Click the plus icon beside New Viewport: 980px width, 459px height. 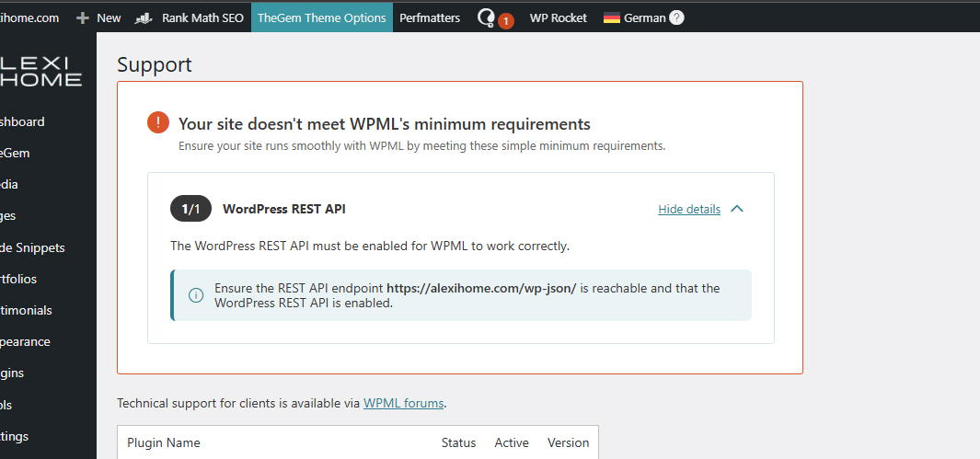[83, 17]
